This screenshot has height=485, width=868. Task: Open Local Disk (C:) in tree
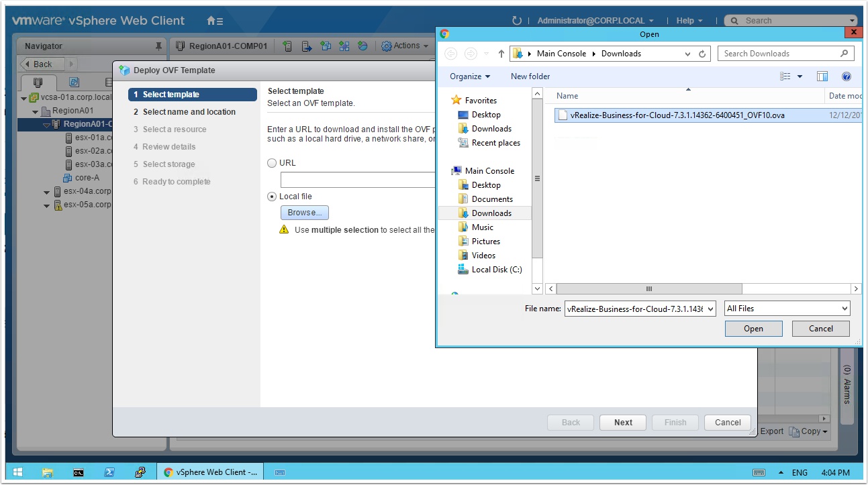496,270
